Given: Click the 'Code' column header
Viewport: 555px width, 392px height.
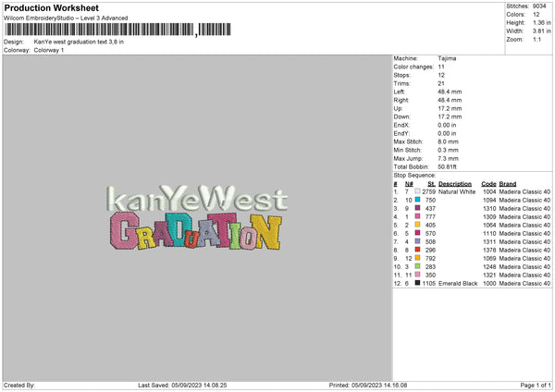Looking at the screenshot, I should pyautogui.click(x=488, y=184).
